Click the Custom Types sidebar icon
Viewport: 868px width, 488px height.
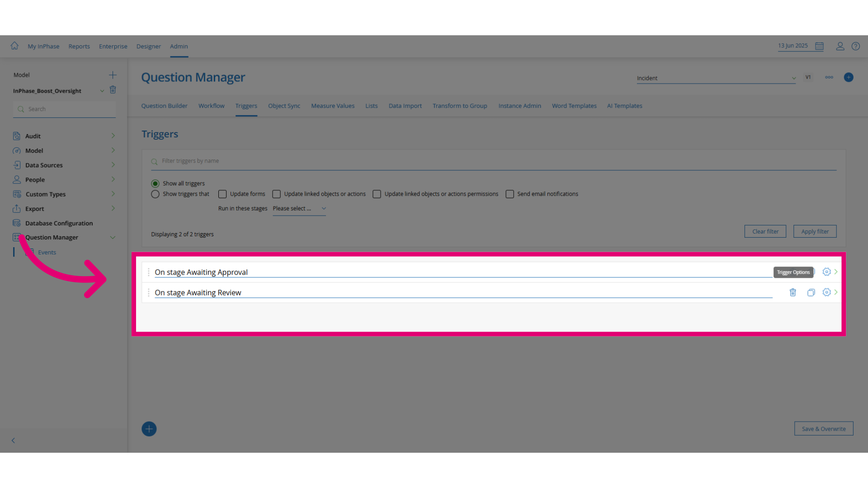(x=17, y=194)
